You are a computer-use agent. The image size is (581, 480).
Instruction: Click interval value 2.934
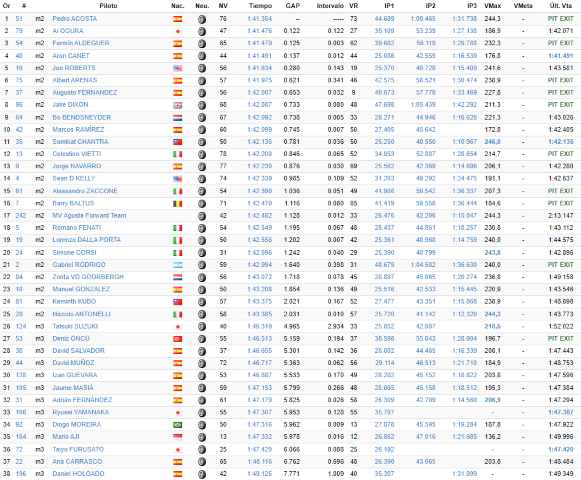(336, 326)
